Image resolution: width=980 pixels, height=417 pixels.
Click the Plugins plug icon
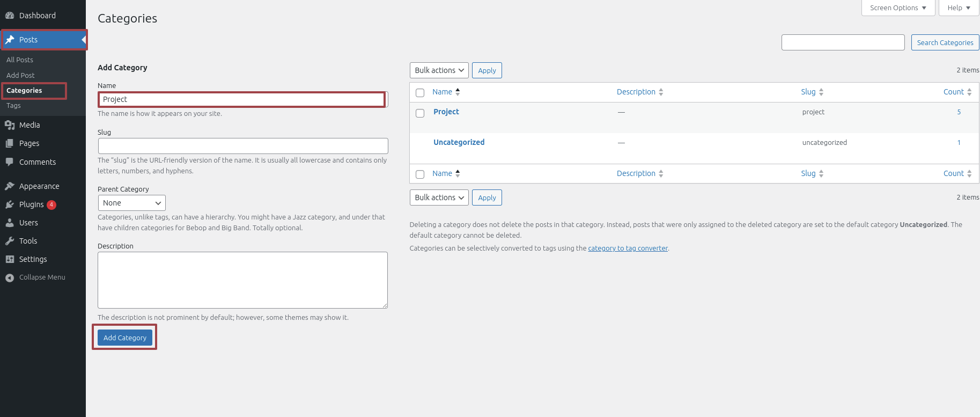[10, 204]
